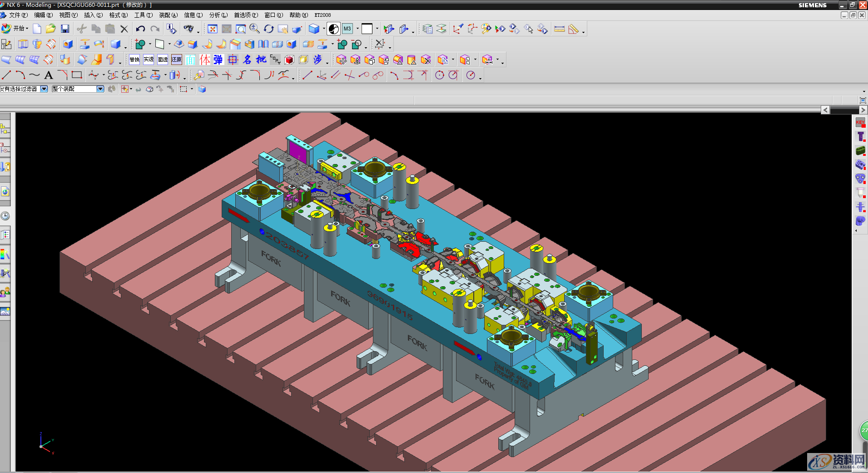
Task: Select the Fit view icon
Action: click(212, 29)
